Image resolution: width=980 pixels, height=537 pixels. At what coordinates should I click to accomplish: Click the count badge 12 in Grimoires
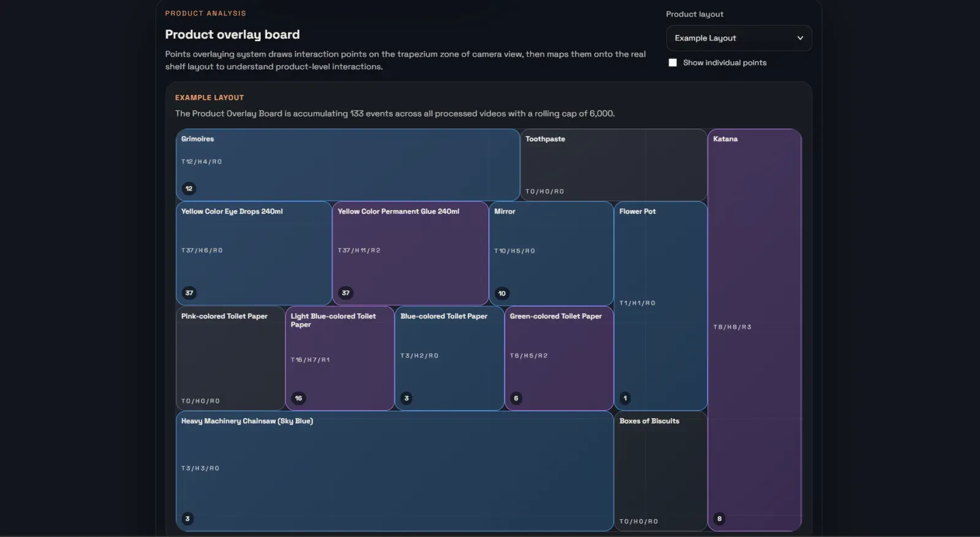[189, 189]
